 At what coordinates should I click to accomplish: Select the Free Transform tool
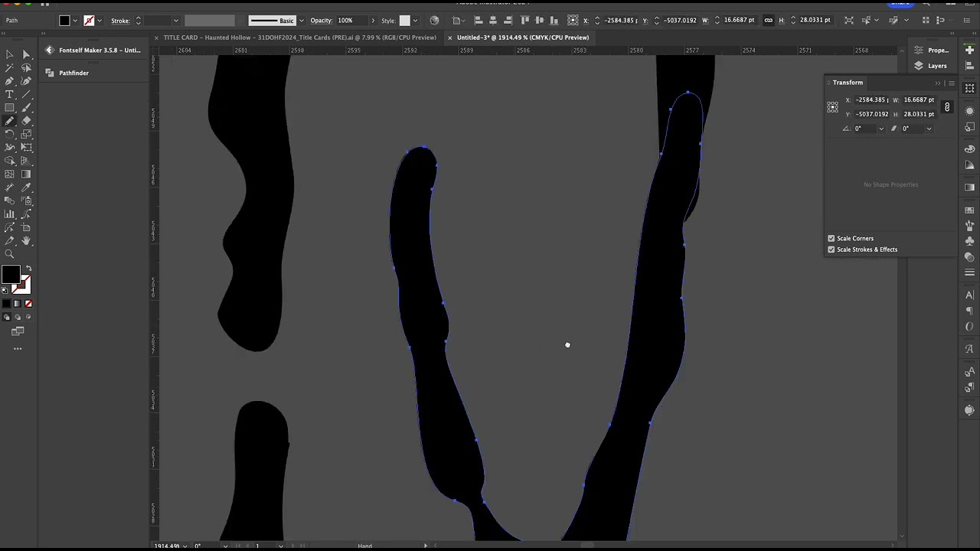pos(26,148)
